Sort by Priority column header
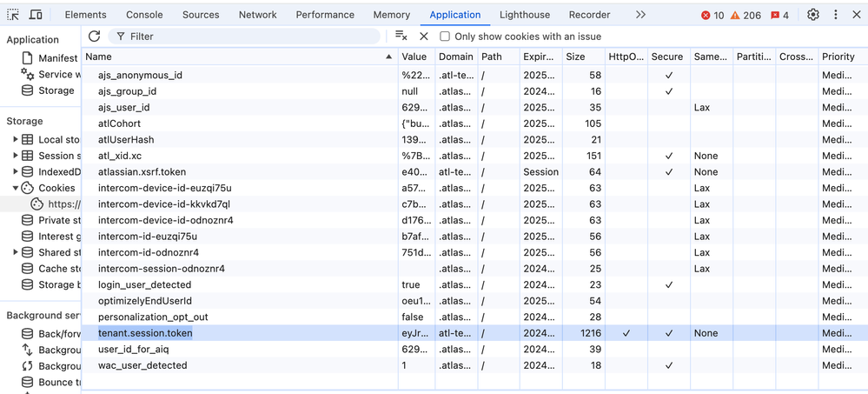The image size is (868, 394). tap(843, 57)
